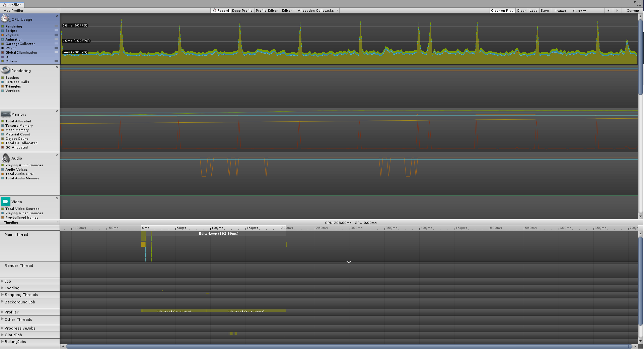Select the Memory profiler module icon

[6, 114]
